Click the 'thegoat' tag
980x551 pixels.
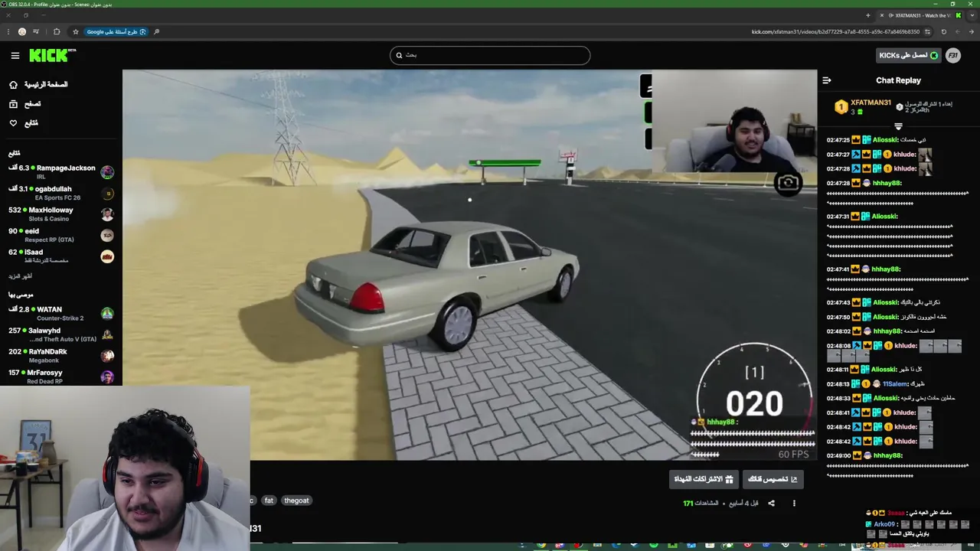pyautogui.click(x=296, y=500)
